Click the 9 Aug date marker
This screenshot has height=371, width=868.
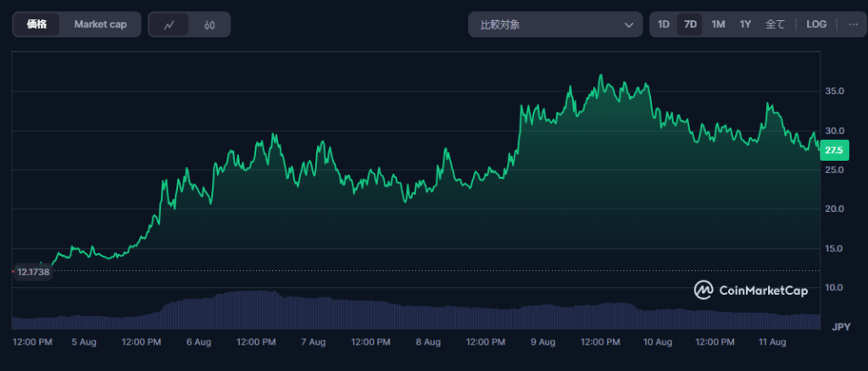[x=542, y=342]
